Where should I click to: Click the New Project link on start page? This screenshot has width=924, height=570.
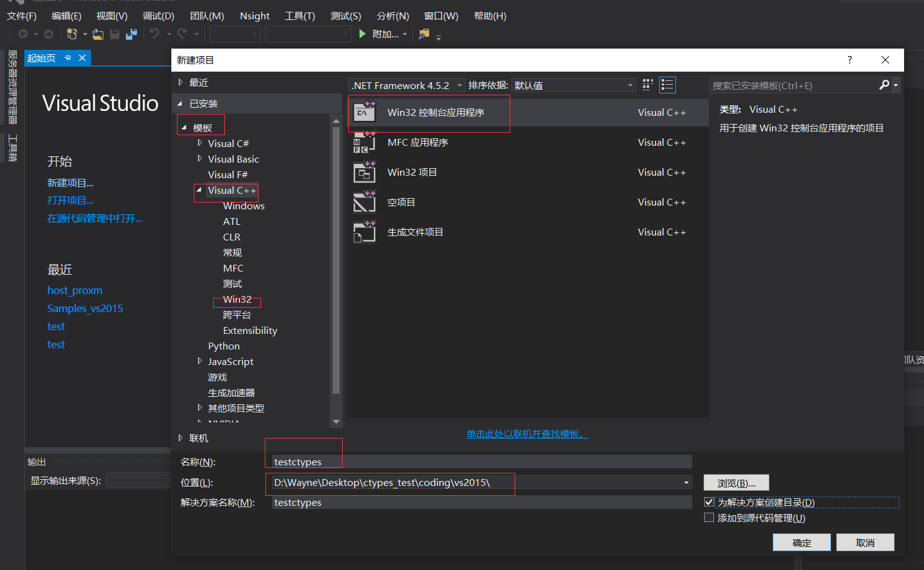tap(70, 183)
